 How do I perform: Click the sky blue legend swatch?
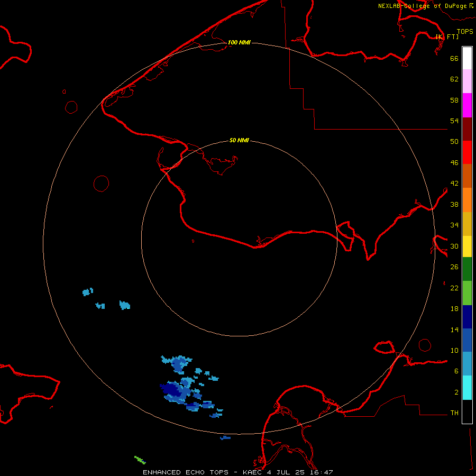(467, 364)
